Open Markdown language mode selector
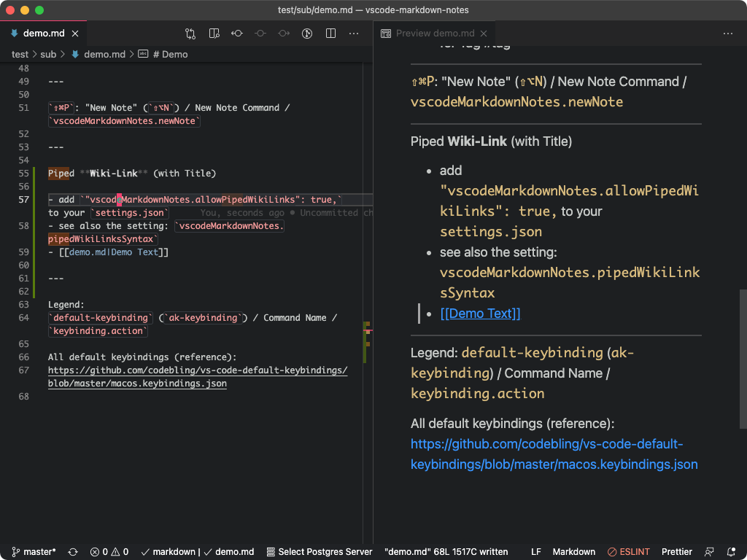 [573, 552]
